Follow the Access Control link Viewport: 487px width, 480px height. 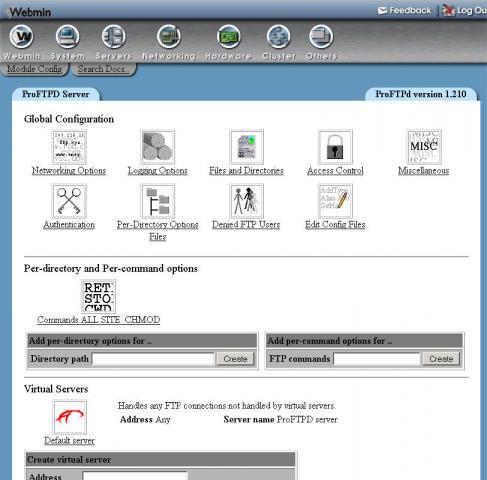pos(335,171)
